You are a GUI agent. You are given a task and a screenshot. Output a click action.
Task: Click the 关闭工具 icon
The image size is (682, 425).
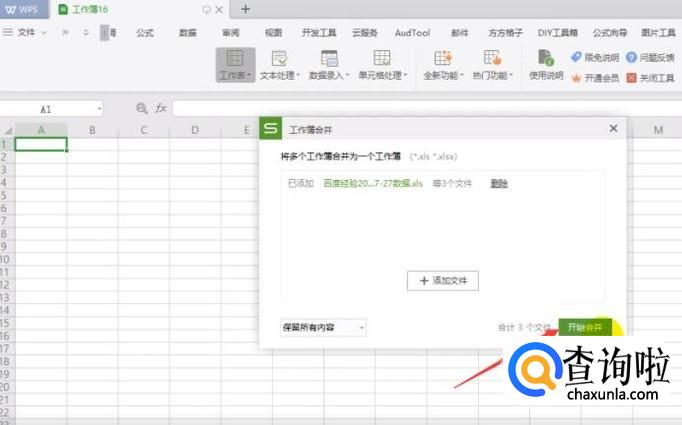pos(631,78)
